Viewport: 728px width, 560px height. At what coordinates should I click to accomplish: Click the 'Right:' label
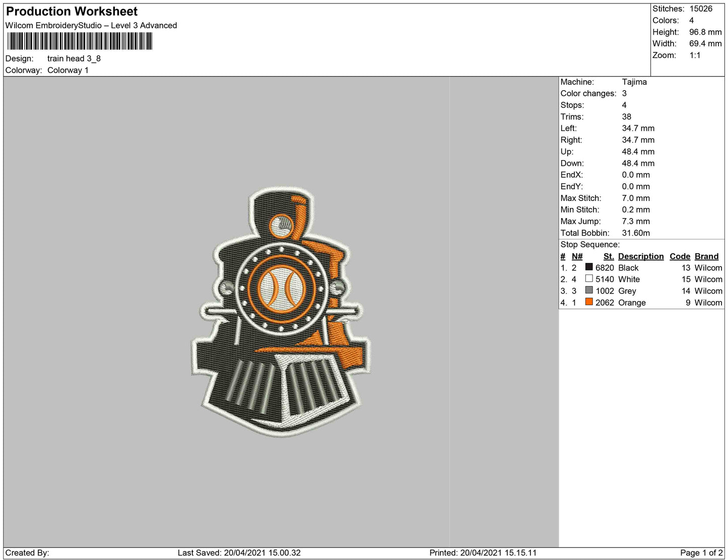571,139
